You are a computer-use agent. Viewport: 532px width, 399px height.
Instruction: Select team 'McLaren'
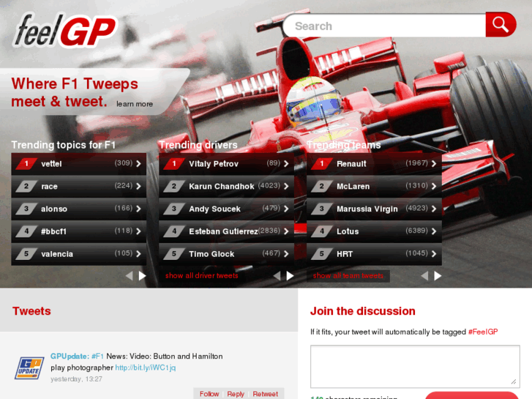tap(353, 187)
